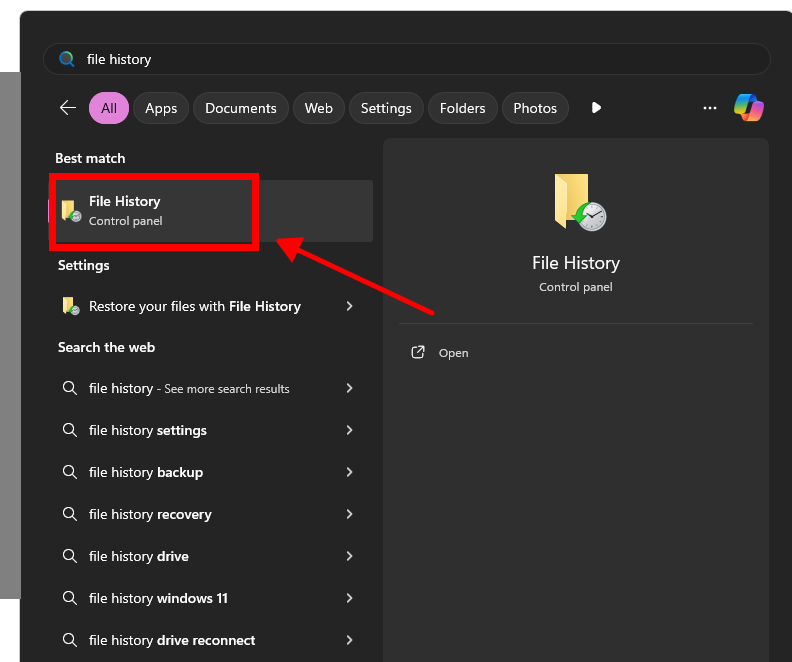This screenshot has height=662, width=792.
Task: Open File History from the preview pane
Action: tap(453, 353)
